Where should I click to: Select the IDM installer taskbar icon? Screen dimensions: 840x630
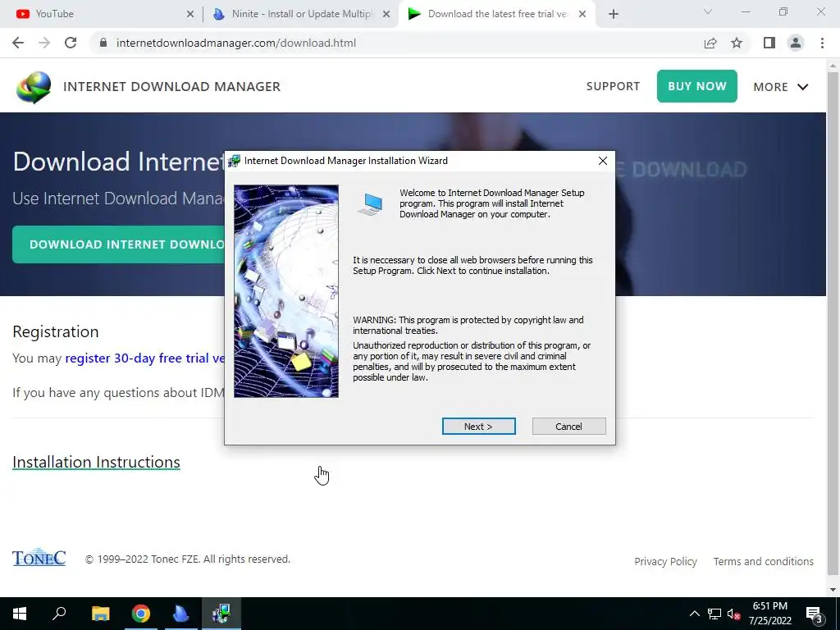coord(221,614)
